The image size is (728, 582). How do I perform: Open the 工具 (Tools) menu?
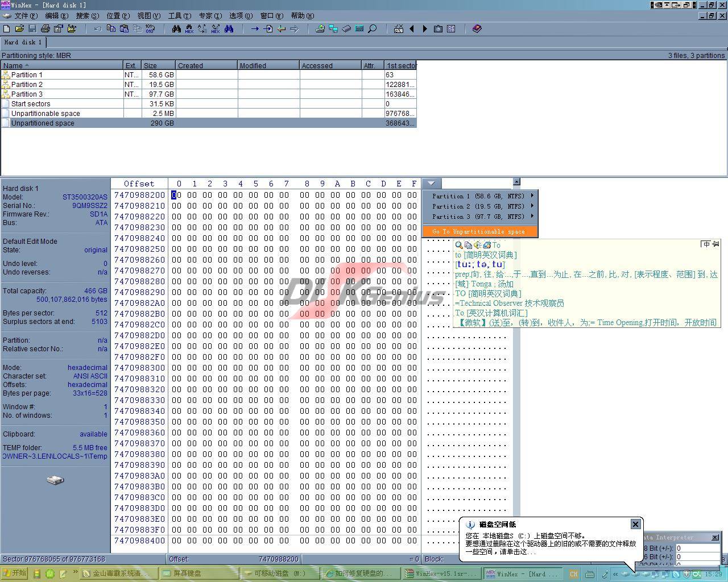[179, 16]
